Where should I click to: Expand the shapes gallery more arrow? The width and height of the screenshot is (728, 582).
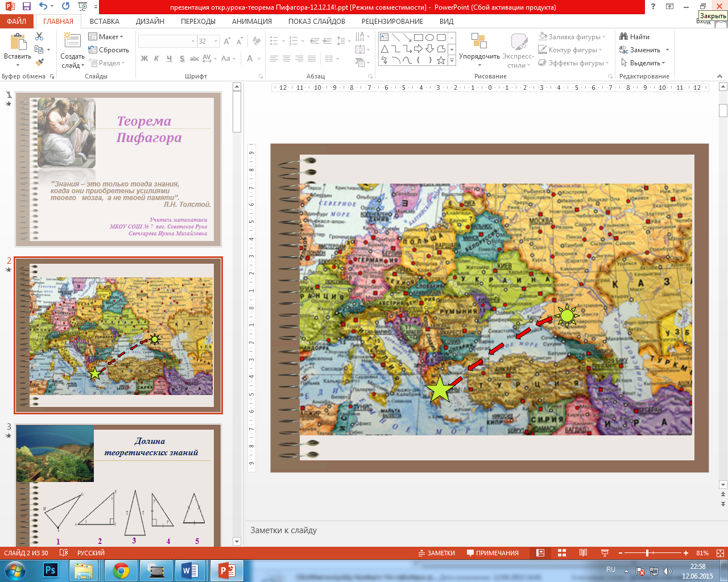[452, 60]
